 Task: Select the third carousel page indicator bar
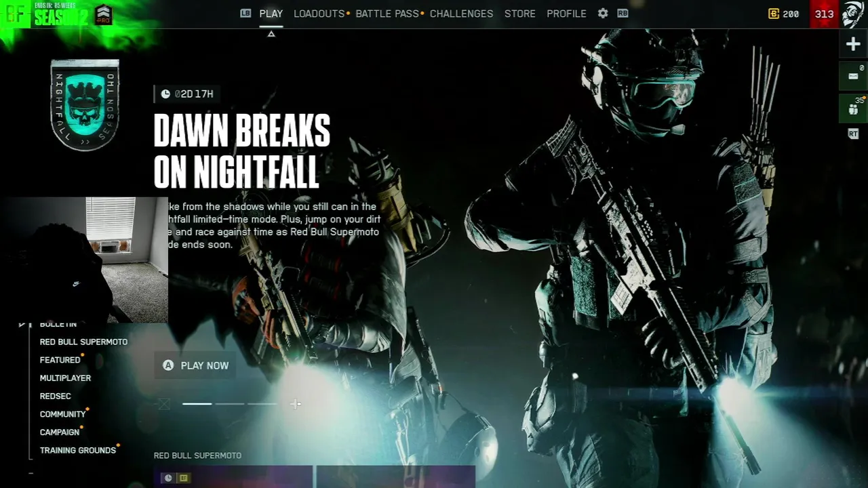coord(262,404)
